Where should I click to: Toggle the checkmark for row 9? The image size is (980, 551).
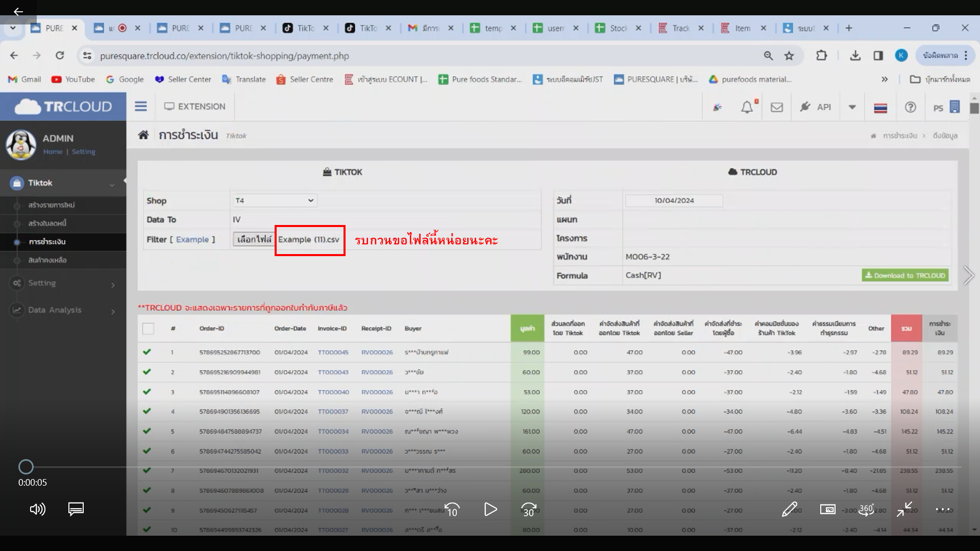point(147,510)
